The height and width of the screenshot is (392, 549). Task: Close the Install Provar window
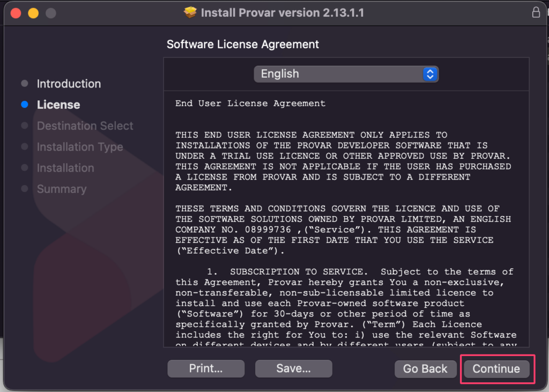[16, 13]
